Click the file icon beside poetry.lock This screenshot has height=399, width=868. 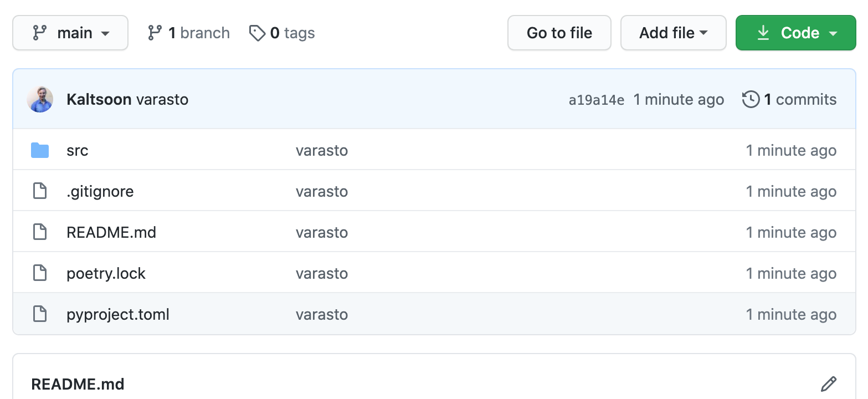pos(40,273)
